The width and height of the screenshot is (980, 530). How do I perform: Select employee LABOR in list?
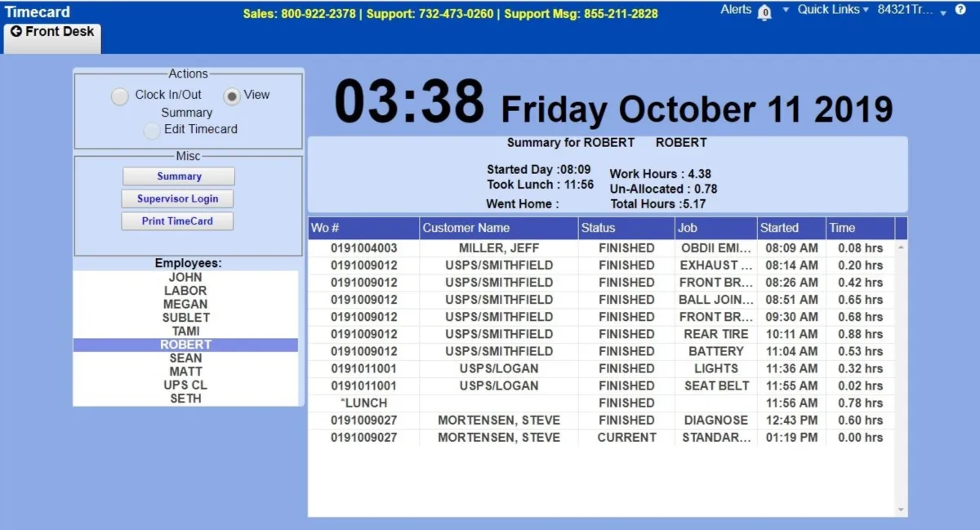(x=185, y=291)
